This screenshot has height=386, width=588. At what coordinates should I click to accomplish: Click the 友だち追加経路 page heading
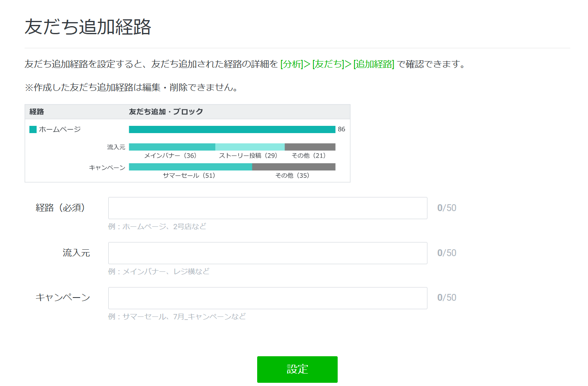tap(88, 27)
